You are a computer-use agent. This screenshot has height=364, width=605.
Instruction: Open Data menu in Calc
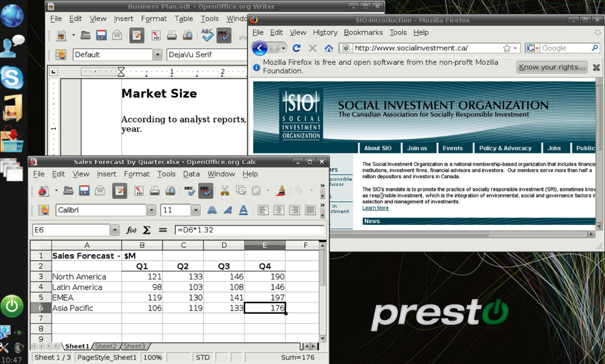(x=191, y=174)
